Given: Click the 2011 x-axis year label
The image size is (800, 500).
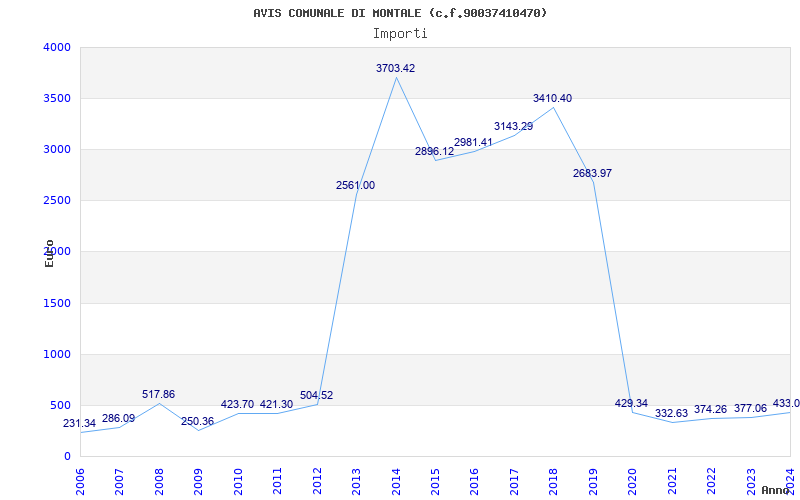Looking at the screenshot, I should point(277,481).
